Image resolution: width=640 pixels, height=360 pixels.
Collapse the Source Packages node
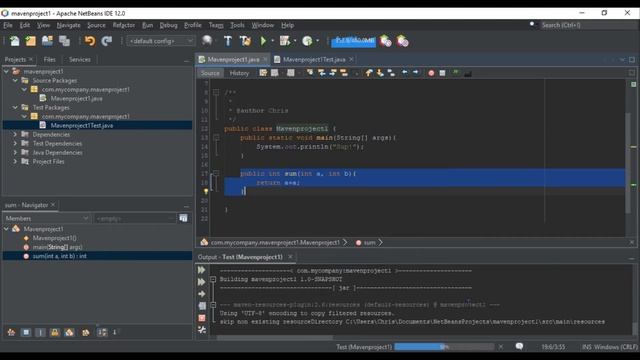(15, 80)
